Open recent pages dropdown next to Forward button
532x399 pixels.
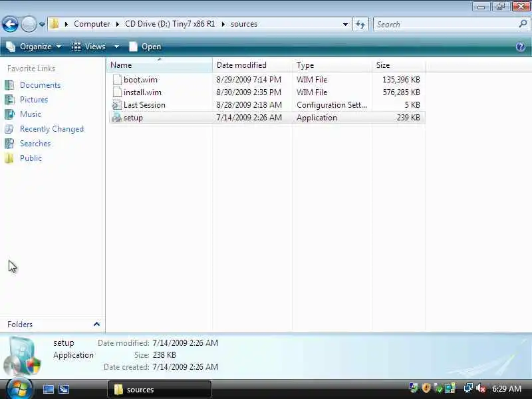coord(42,25)
